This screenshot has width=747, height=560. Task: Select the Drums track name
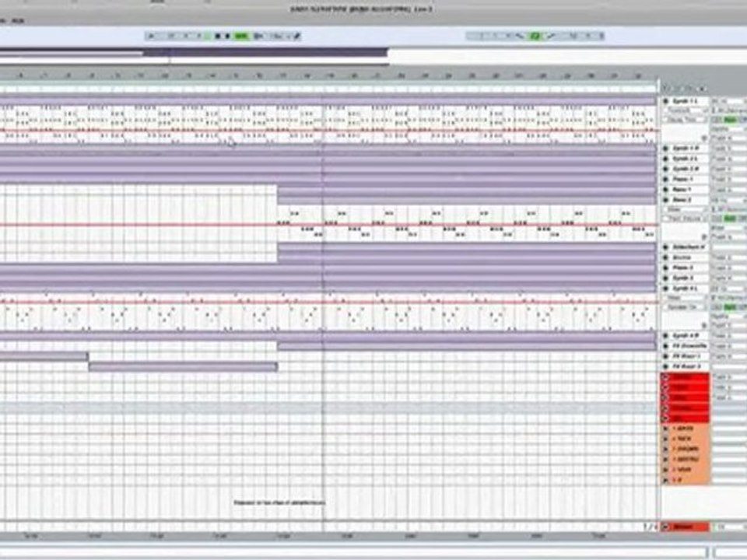[x=682, y=257]
